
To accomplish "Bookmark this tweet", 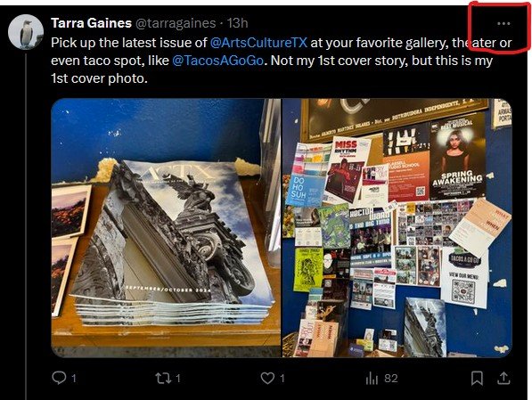I will pos(477,378).
